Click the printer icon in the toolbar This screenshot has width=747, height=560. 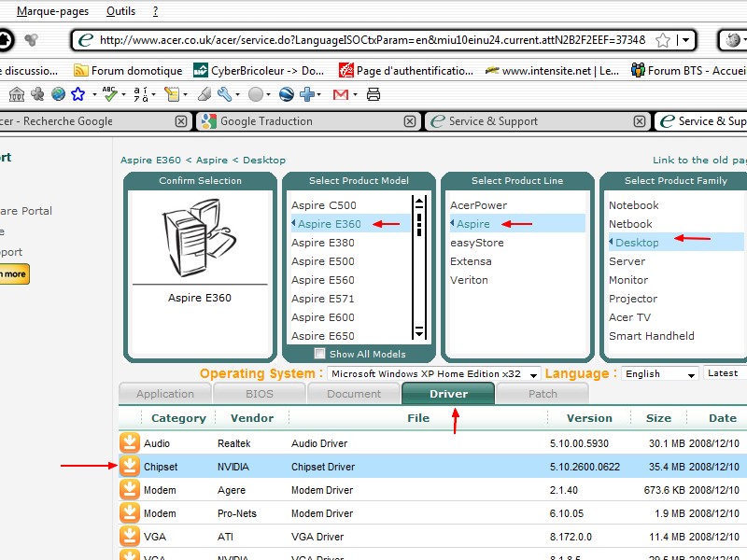373,94
